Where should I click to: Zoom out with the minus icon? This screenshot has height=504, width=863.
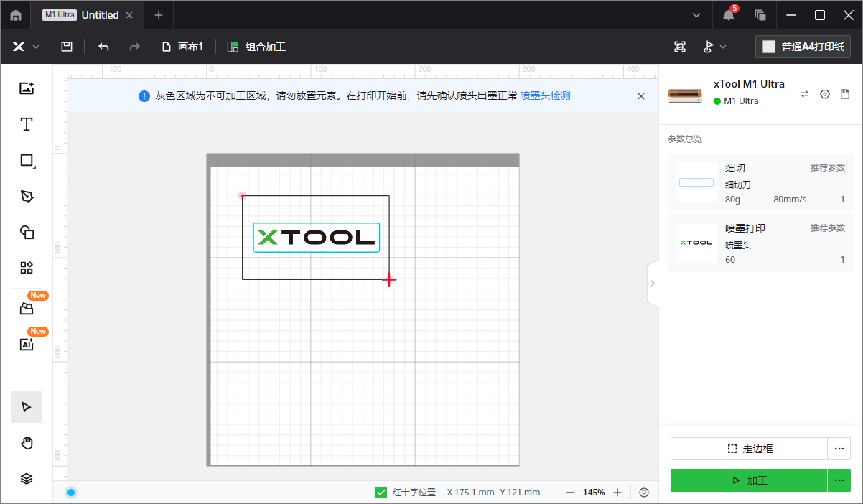[x=570, y=493]
